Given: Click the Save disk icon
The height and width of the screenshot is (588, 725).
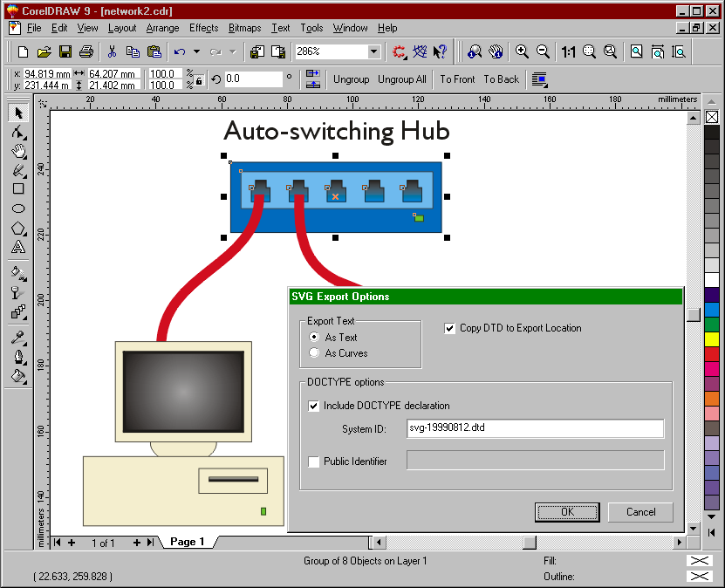Looking at the screenshot, I should [65, 52].
